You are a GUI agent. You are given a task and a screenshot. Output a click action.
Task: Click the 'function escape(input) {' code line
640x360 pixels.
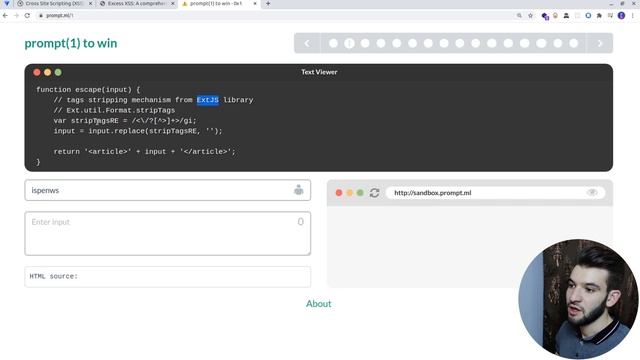[88, 90]
